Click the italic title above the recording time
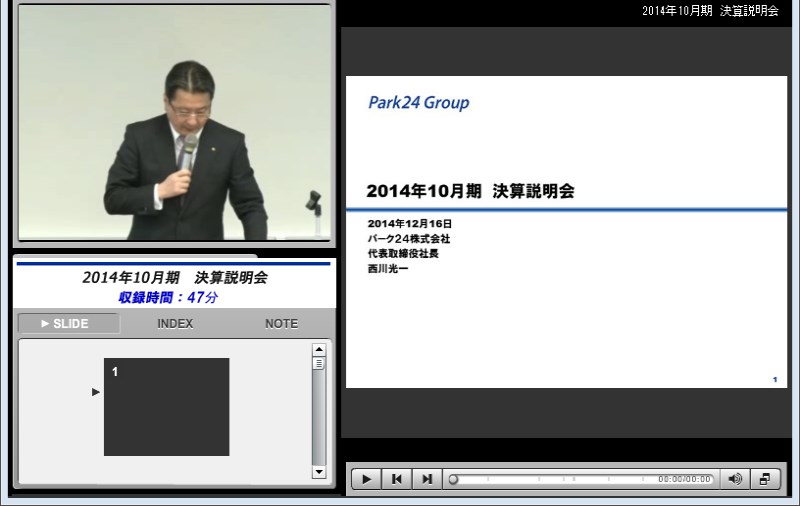Viewport: 800px width, 506px height. tap(174, 277)
